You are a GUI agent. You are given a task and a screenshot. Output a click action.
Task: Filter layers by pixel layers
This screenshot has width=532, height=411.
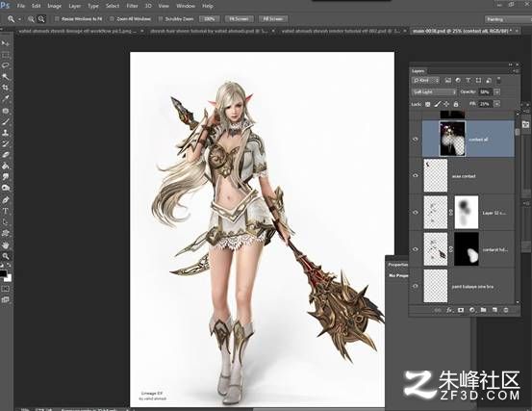(448, 81)
